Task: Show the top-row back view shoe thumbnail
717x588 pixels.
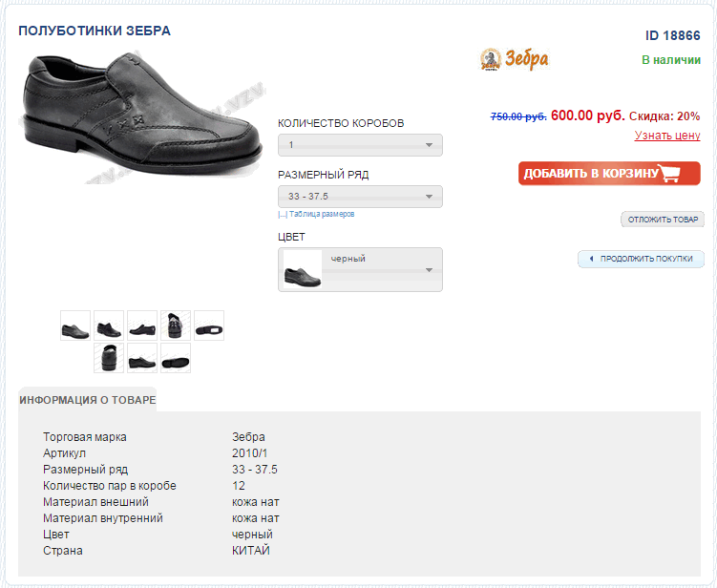Action: coord(176,325)
